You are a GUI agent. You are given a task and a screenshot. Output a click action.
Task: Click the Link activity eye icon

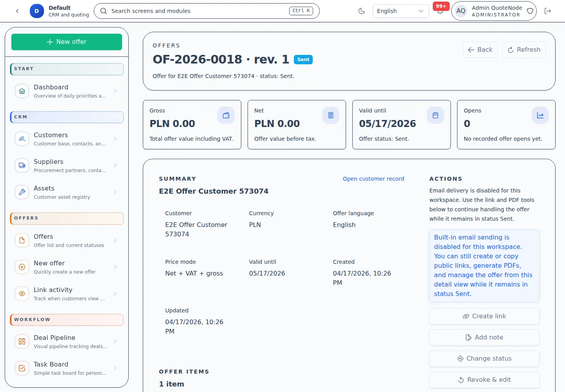[x=22, y=294]
